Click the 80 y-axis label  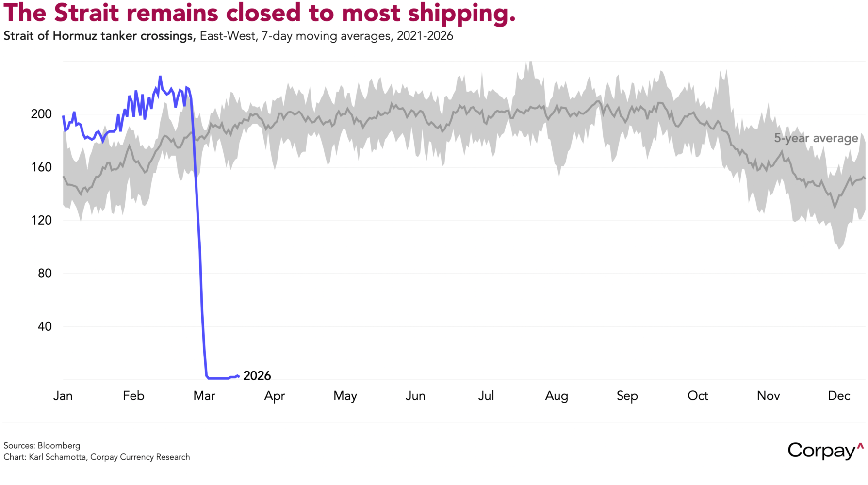(45, 274)
